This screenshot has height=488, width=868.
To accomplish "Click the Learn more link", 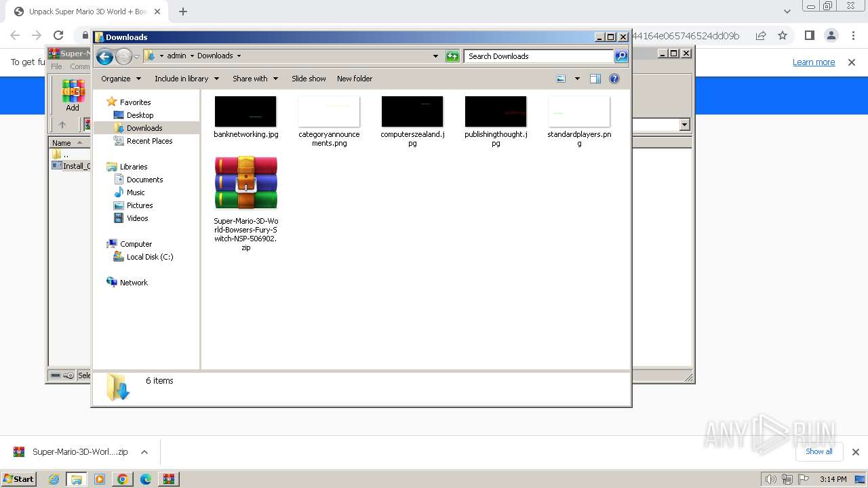I will (814, 62).
